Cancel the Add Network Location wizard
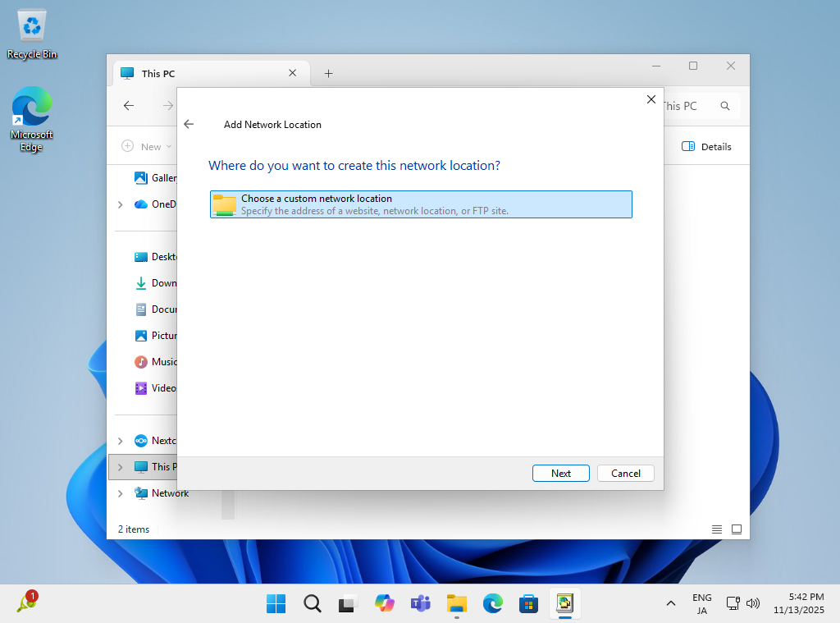Viewport: 840px width, 623px height. [625, 473]
